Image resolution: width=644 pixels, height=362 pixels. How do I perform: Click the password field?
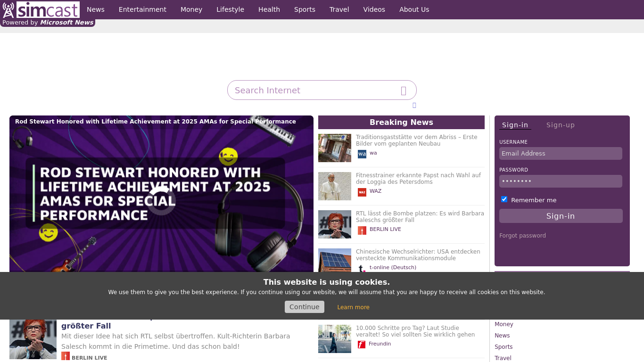tap(561, 181)
